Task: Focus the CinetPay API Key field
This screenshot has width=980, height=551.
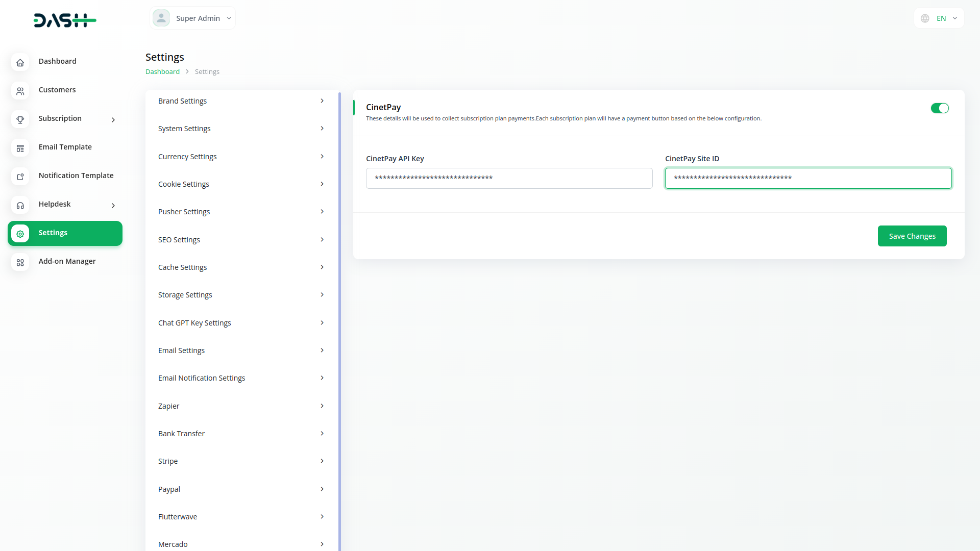Action: click(509, 178)
